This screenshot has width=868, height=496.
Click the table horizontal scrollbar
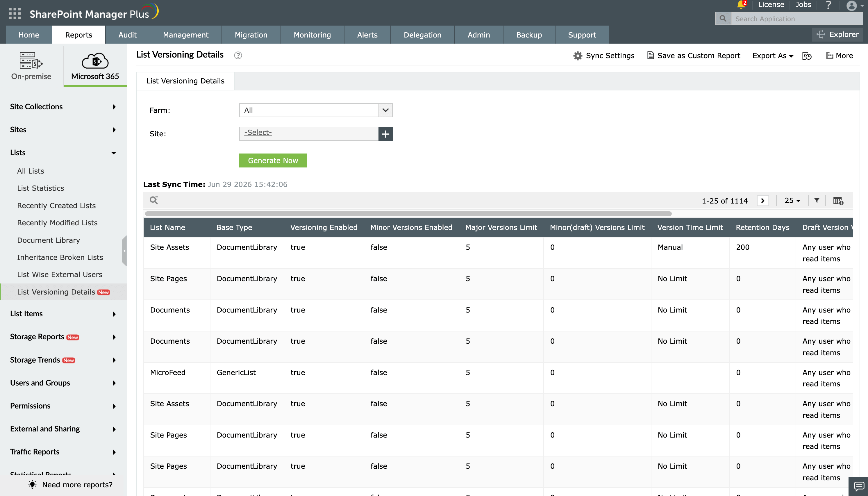click(408, 214)
